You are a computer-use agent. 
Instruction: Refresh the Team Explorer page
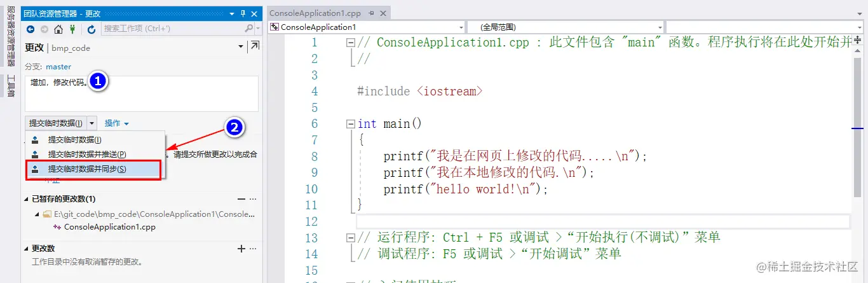pos(92,29)
